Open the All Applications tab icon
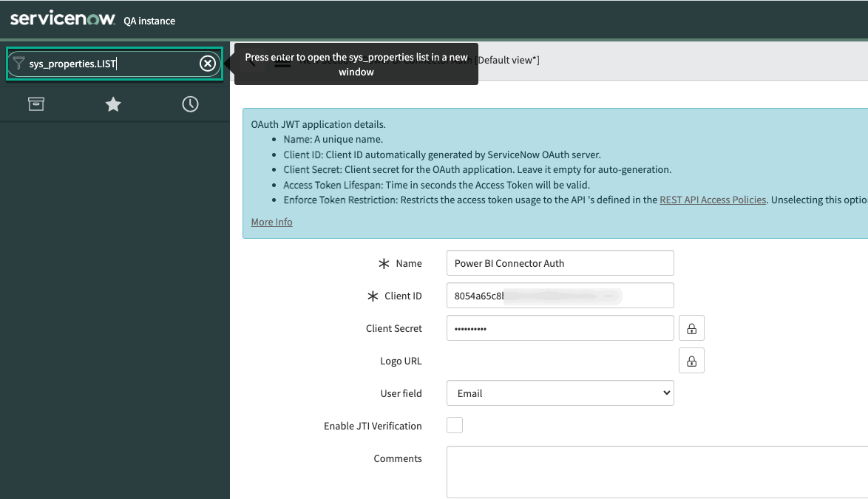The height and width of the screenshot is (499, 868). (x=36, y=104)
